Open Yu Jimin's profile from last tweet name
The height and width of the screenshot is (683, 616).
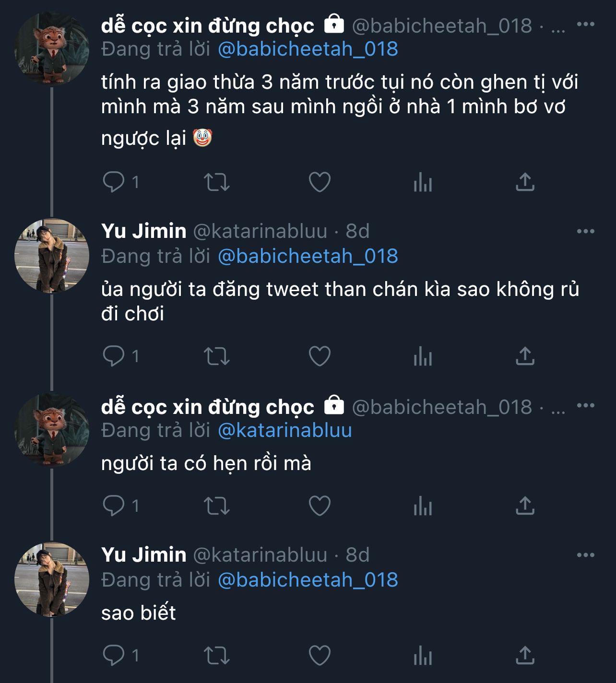click(143, 555)
